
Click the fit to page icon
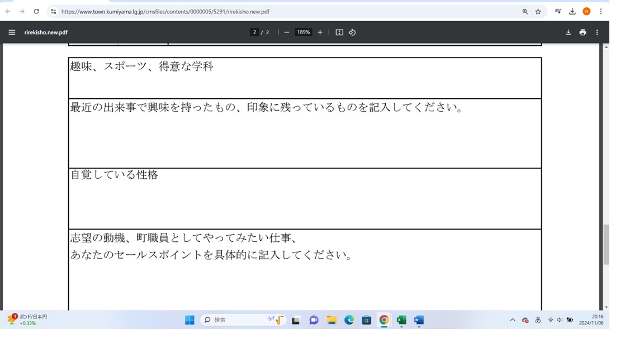pyautogui.click(x=339, y=32)
